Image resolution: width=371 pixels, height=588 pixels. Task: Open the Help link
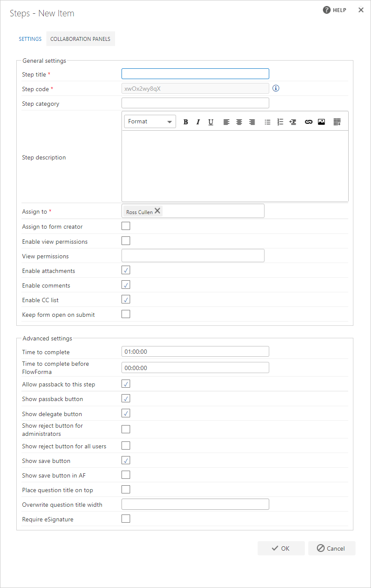pyautogui.click(x=335, y=10)
